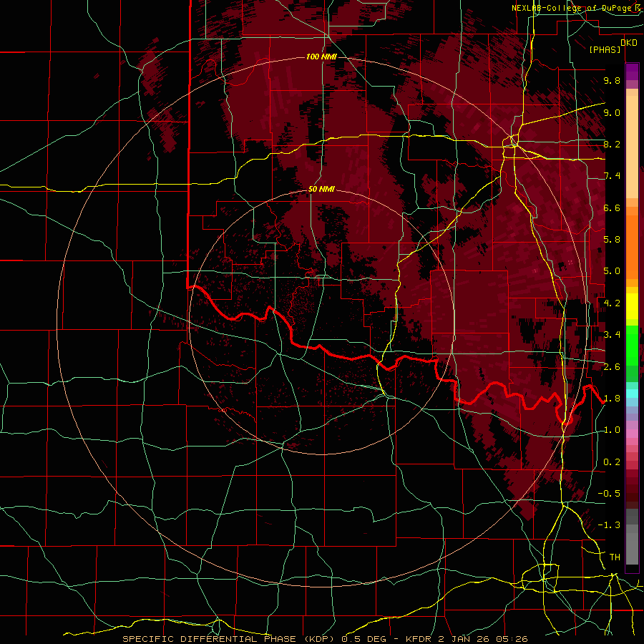This screenshot has width=644, height=644.
Task: Click the 5.0 scale value
Action: [612, 271]
